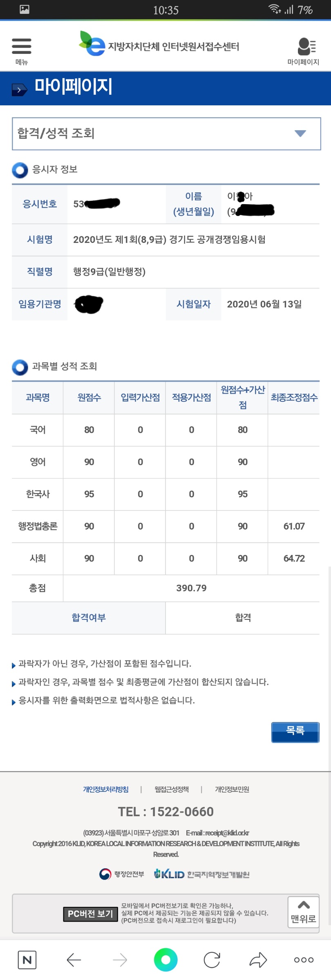Click the site logo at top
This screenshot has height=980, width=331.
tap(159, 44)
